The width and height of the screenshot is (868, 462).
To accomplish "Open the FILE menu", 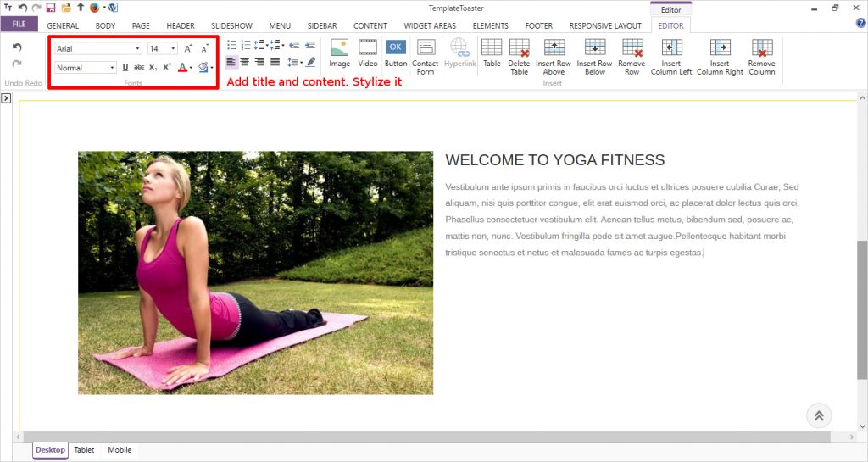I will point(19,25).
